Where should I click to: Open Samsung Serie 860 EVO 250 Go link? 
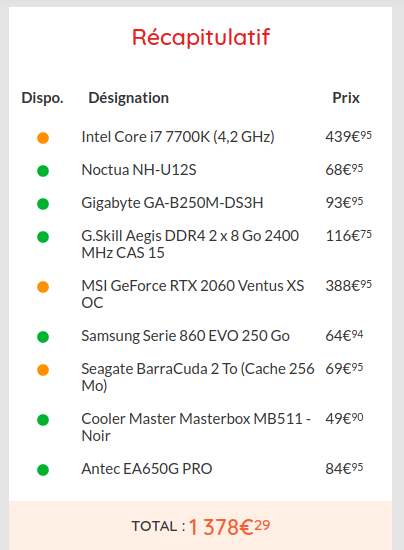point(186,336)
